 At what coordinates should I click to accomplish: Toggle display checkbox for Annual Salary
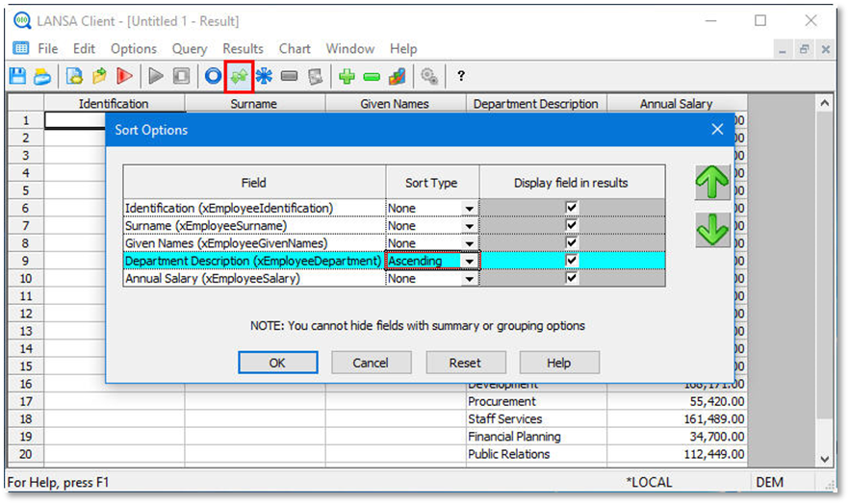(572, 278)
